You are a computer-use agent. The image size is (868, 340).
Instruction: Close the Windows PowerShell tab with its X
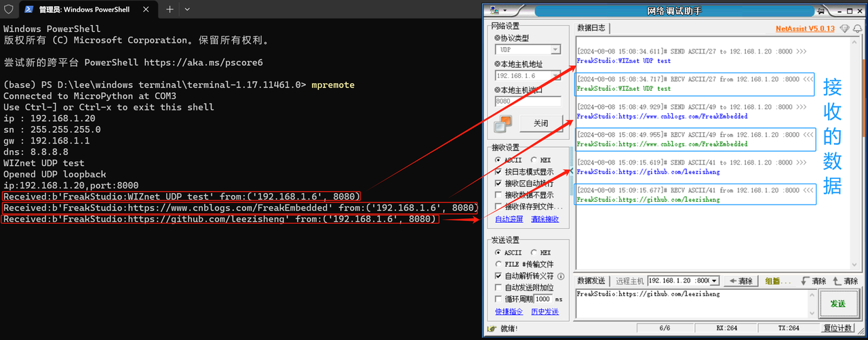click(x=144, y=10)
